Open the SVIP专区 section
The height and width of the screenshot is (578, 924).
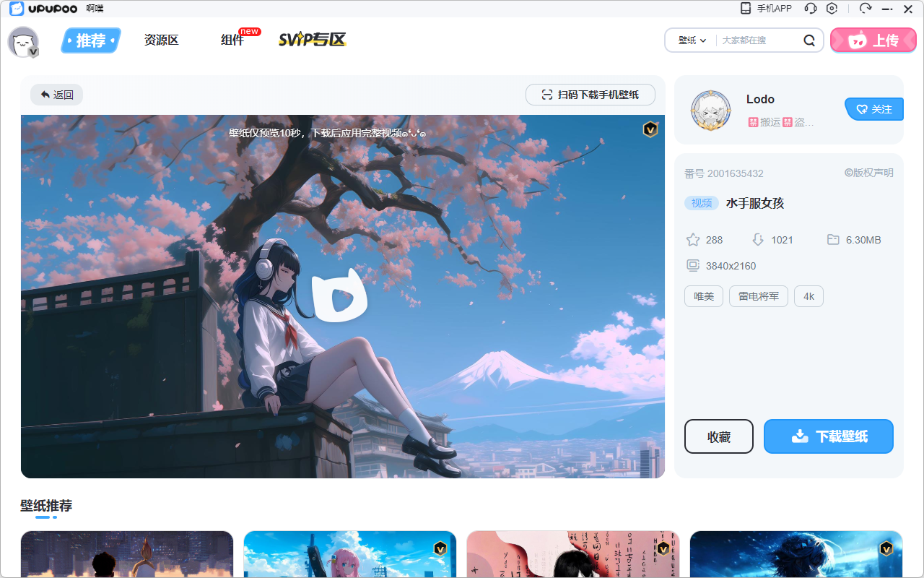(312, 40)
